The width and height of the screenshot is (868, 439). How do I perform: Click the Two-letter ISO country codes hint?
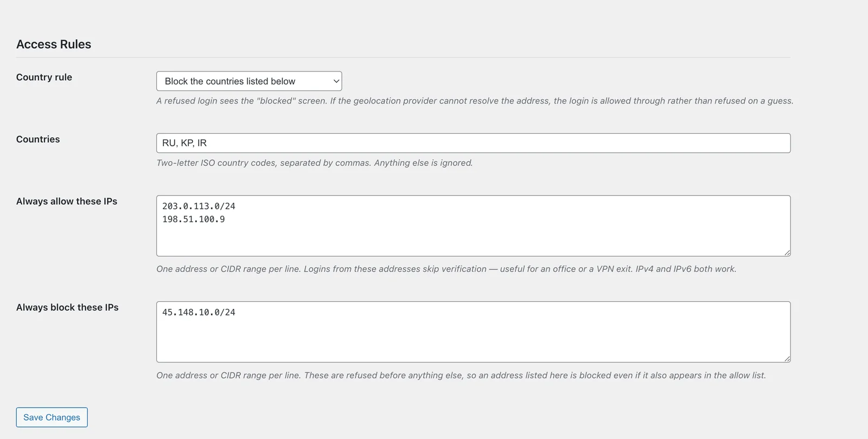click(315, 163)
